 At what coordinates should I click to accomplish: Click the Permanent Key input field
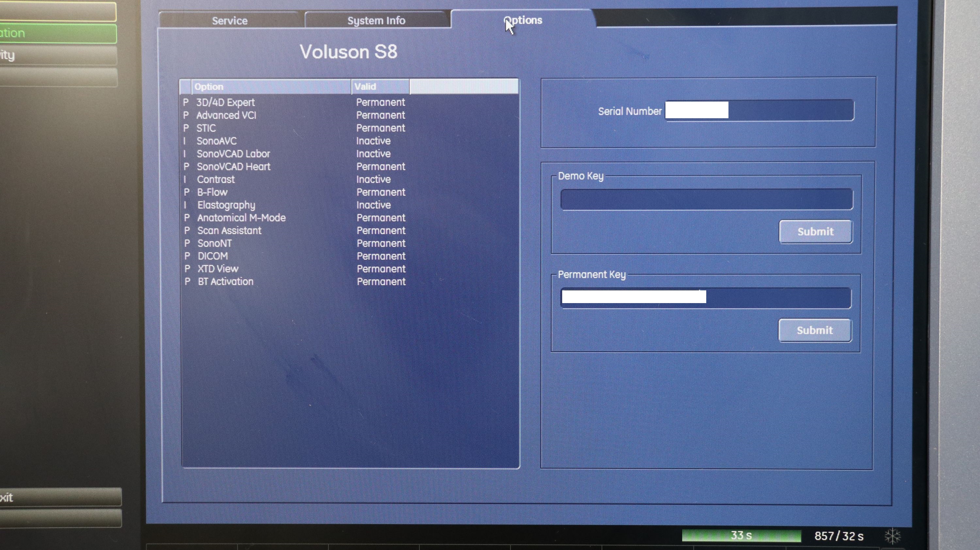pyautogui.click(x=706, y=298)
